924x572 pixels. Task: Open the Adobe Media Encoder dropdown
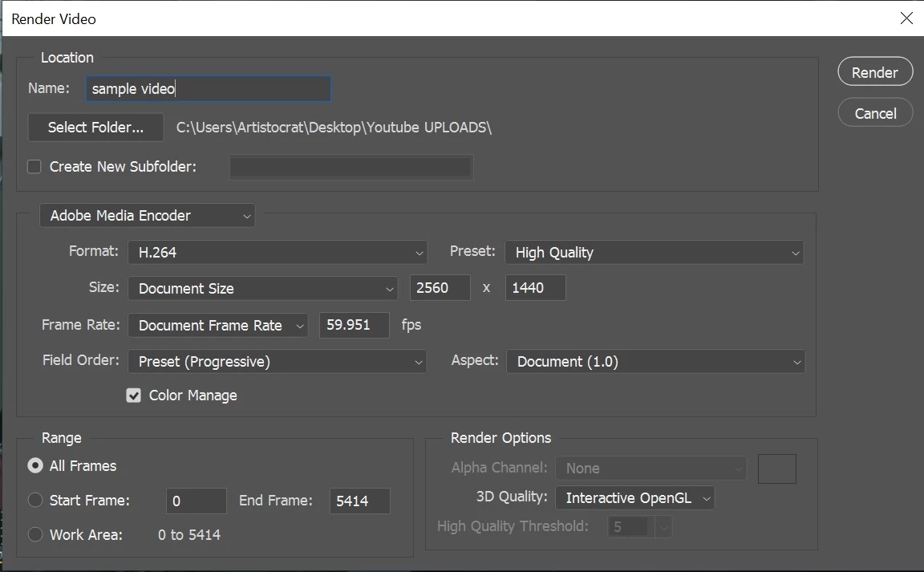click(148, 216)
